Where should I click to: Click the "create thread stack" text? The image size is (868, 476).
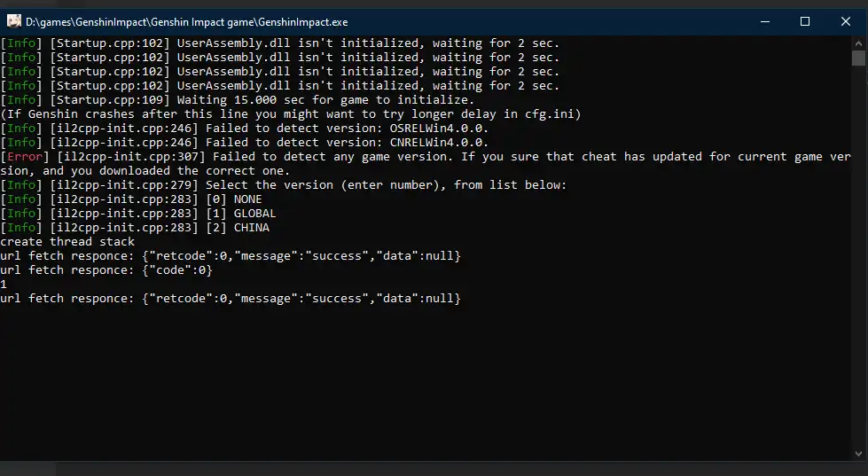[x=67, y=242]
